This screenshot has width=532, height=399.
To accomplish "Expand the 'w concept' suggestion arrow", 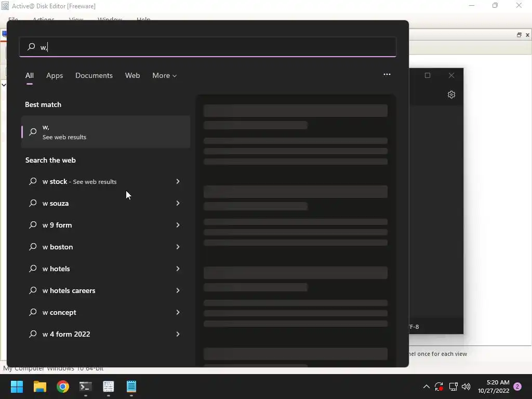I will pos(178,312).
